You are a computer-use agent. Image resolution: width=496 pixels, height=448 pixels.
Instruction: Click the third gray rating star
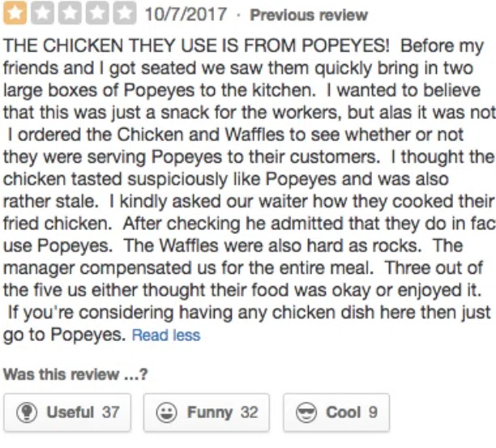click(x=69, y=14)
